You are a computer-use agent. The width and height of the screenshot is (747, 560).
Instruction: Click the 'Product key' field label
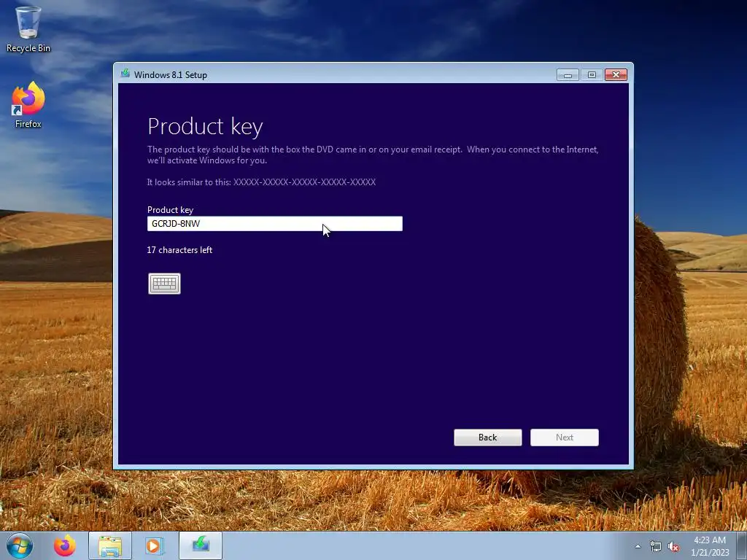coord(170,209)
